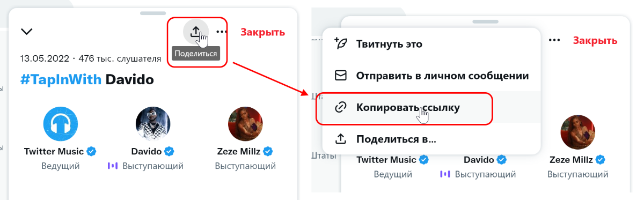Click Zeze Millz avatar in right panel
Viewport: 644px width, 200px height.
pyautogui.click(x=577, y=133)
